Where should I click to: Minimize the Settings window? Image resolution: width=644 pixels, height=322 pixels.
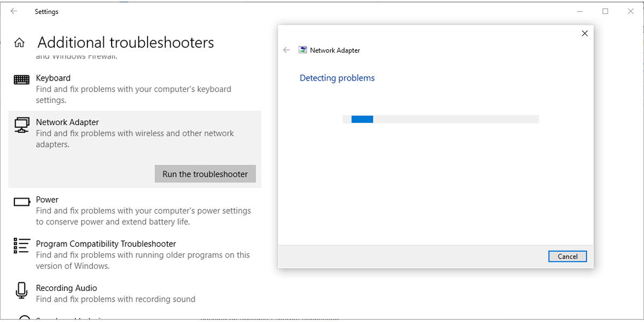pyautogui.click(x=580, y=11)
